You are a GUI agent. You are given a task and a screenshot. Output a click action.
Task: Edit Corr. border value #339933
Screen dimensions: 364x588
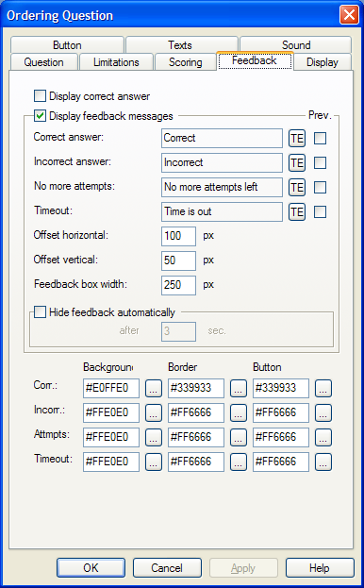[196, 388]
